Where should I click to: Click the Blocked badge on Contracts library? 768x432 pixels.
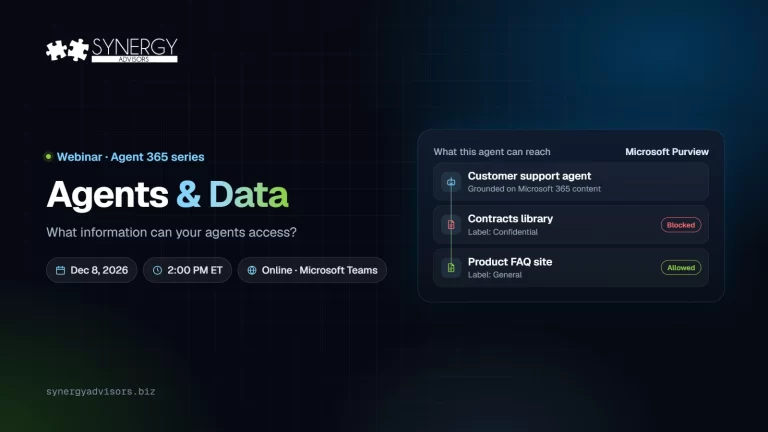[x=681, y=225]
